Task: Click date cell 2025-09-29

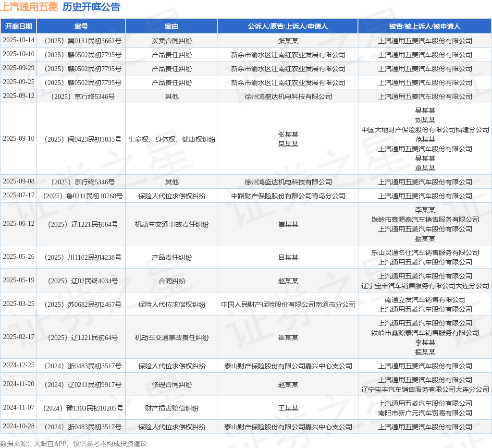Action: [x=19, y=68]
